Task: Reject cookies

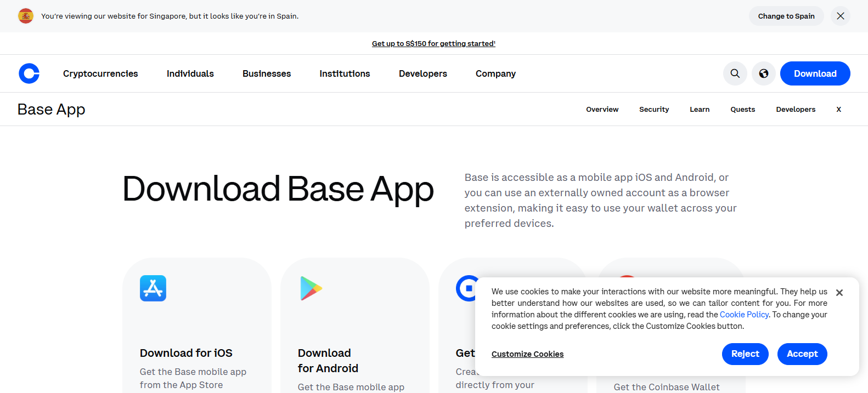Action: click(x=745, y=354)
